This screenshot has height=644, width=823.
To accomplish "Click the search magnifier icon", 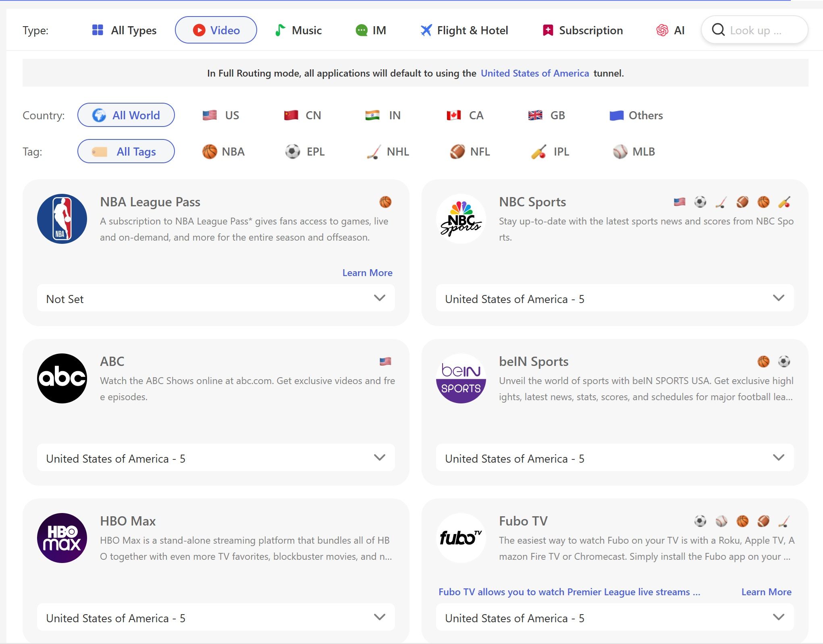I will (x=719, y=29).
